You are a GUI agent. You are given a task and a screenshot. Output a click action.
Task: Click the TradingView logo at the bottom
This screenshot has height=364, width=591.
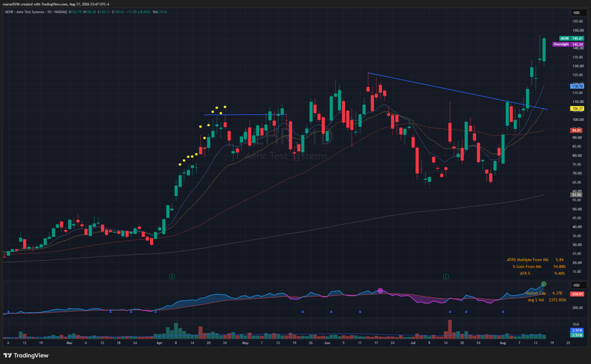coord(26,355)
